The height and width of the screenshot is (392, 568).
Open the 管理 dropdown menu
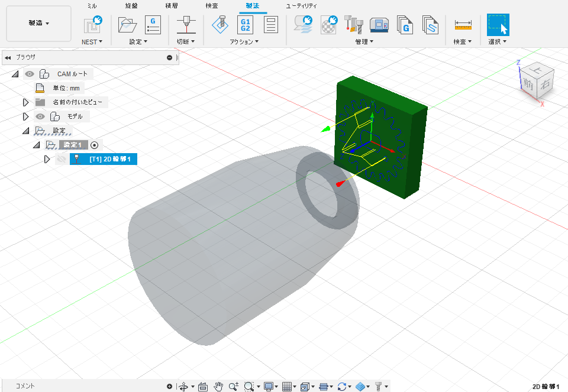click(x=364, y=42)
